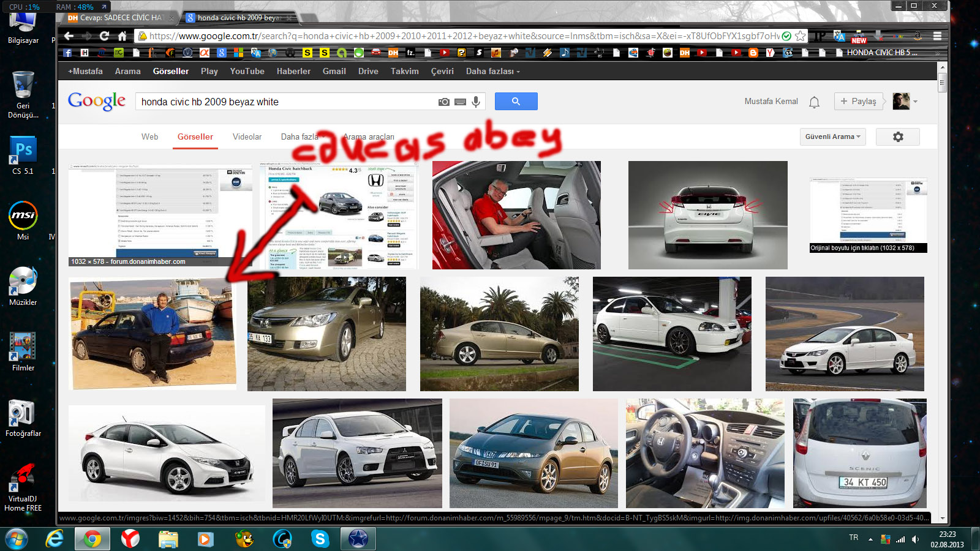Viewport: 980px width, 551px height.
Task: Open Renault Scenic 34 KT 450 thumbnail
Action: [860, 453]
